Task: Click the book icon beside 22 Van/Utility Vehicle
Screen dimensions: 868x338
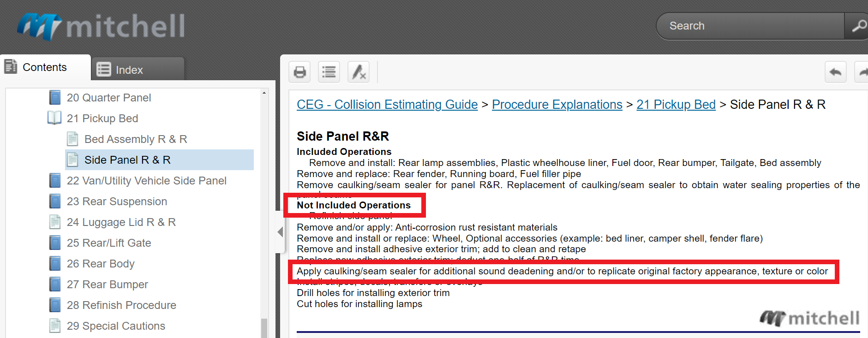Action: tap(55, 181)
